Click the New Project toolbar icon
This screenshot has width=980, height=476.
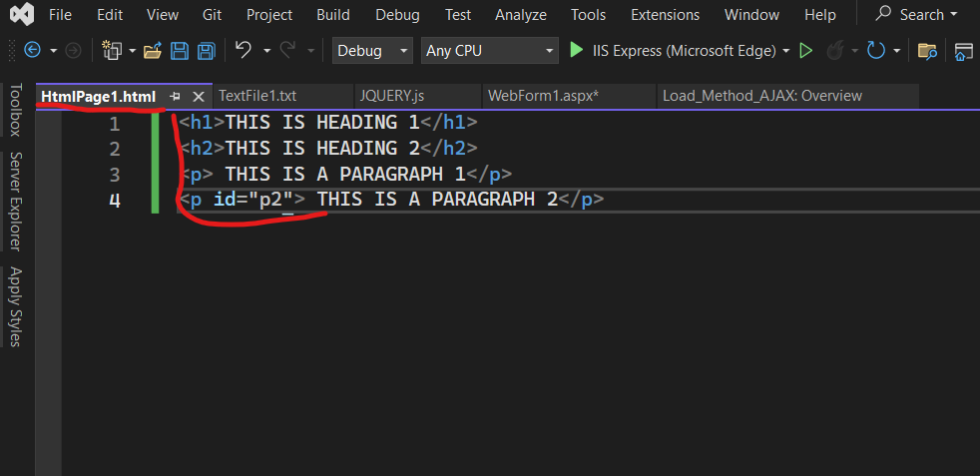[112, 50]
